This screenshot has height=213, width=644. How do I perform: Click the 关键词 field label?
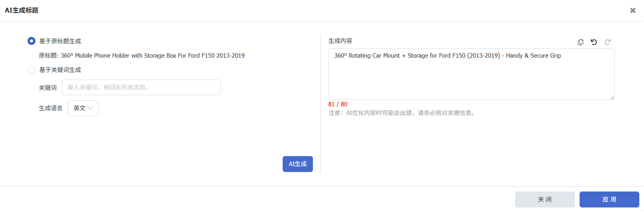[x=48, y=88]
